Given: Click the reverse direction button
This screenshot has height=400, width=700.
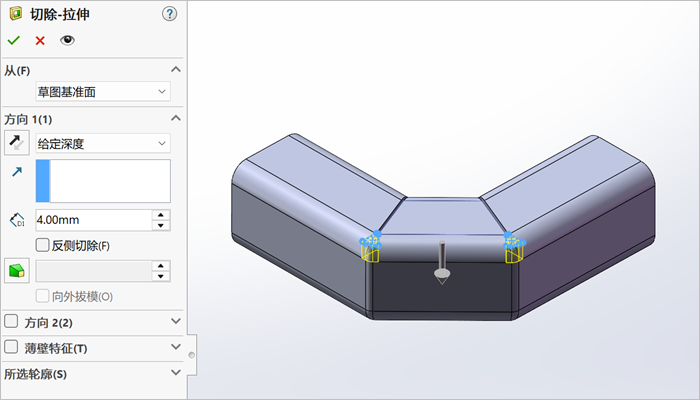Looking at the screenshot, I should click(x=17, y=143).
